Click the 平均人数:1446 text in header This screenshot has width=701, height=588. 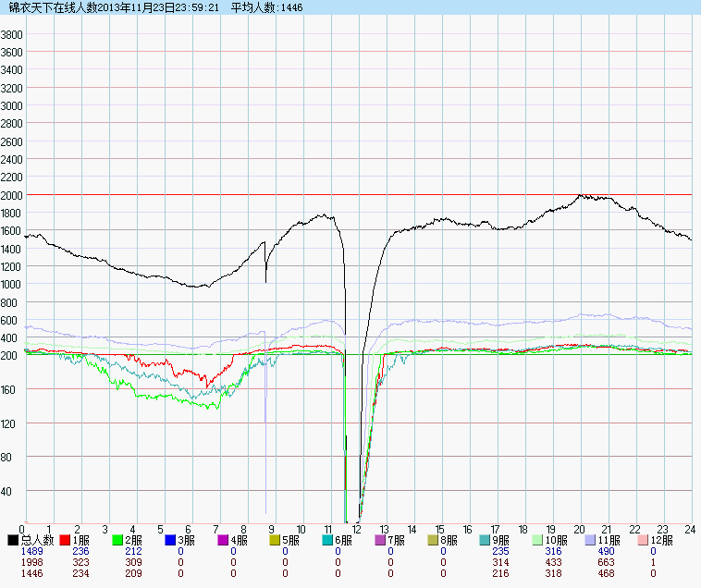267,7
